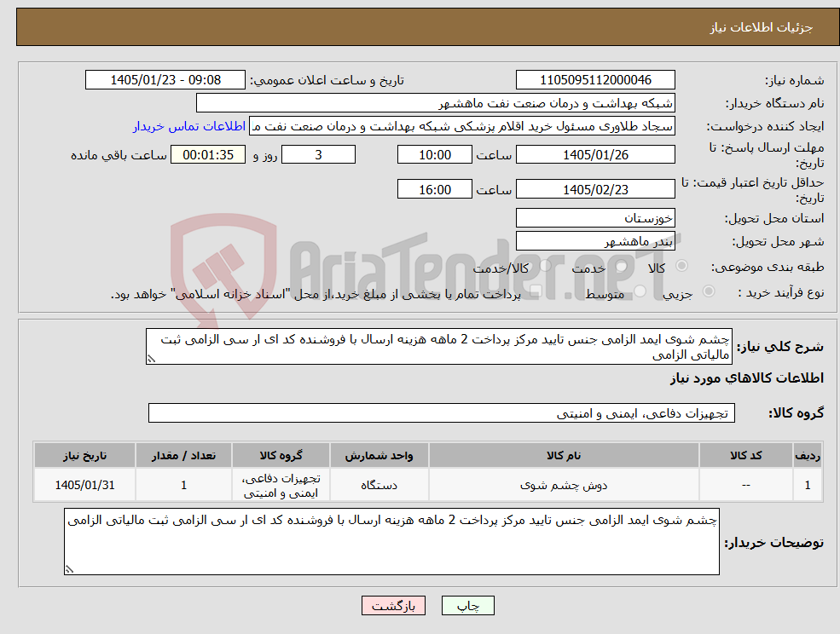Click the general need description textarea

438,347
